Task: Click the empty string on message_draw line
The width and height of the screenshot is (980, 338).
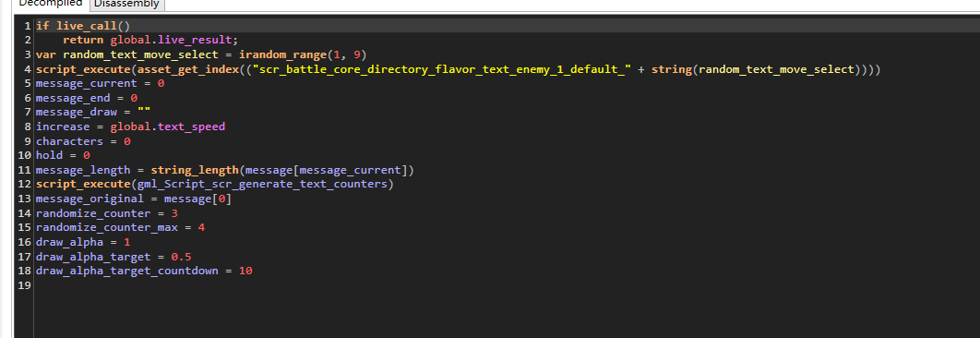Action: click(x=144, y=112)
